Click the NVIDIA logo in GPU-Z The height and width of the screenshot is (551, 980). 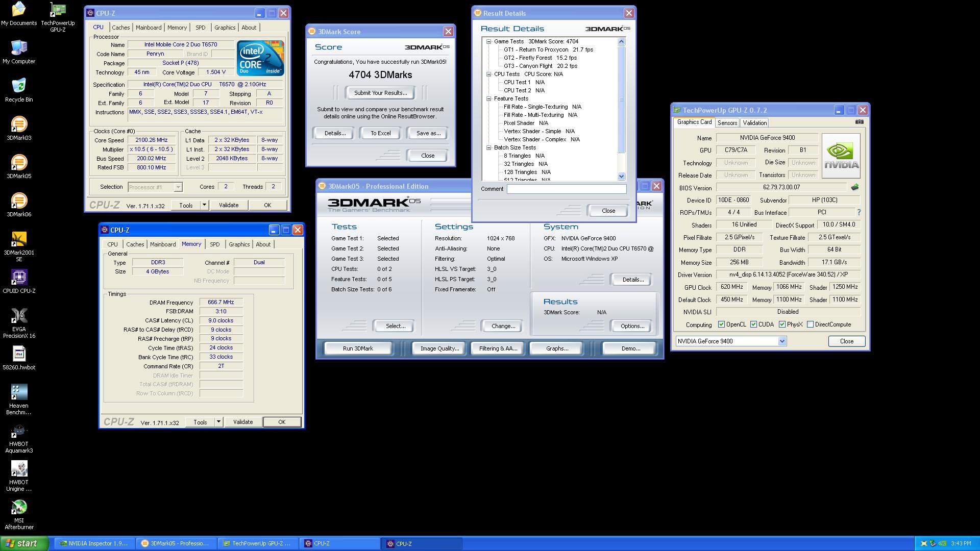click(x=841, y=156)
